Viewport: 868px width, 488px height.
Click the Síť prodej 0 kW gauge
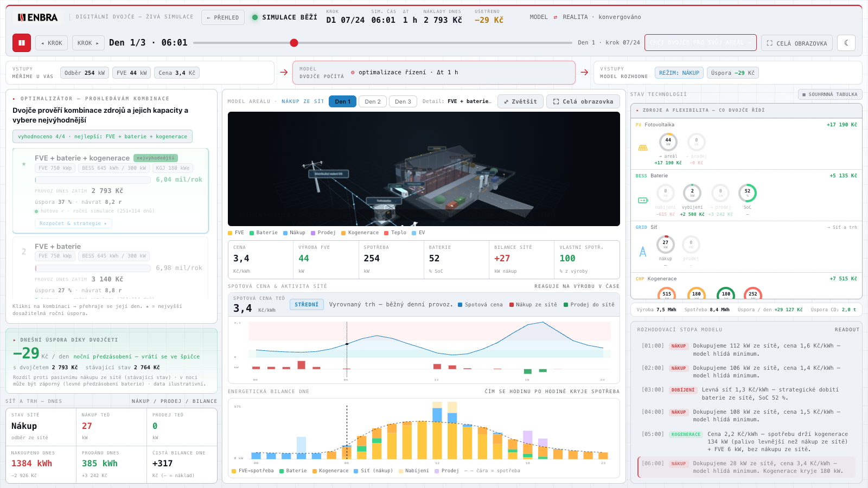click(x=691, y=245)
